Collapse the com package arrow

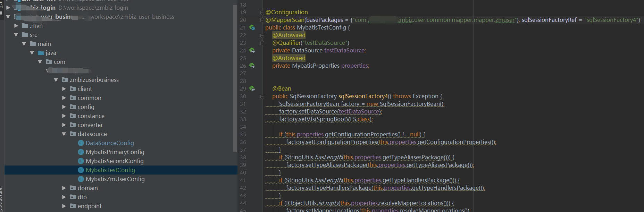pos(40,62)
